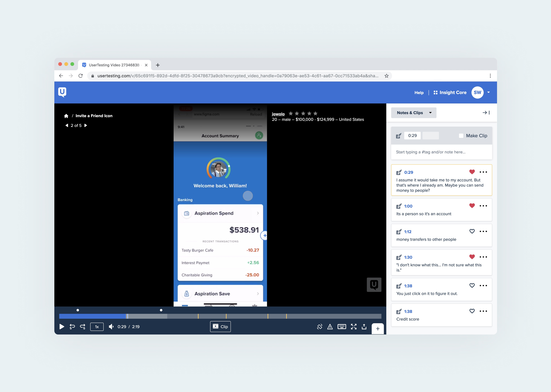Open options for the 'You just click' note
Viewport: 551px width, 392px height.
[x=483, y=286]
